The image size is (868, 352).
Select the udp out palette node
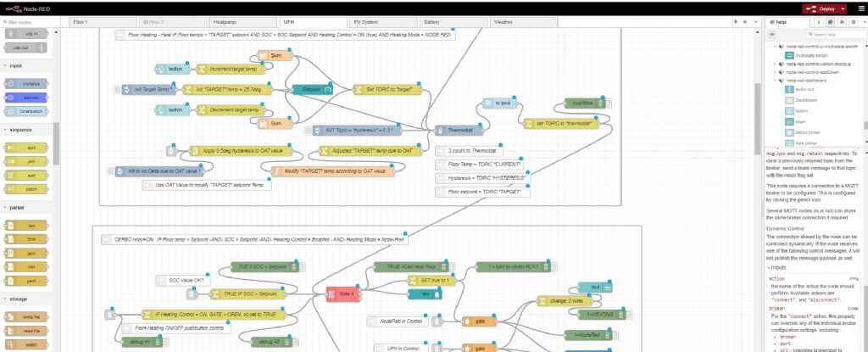[x=26, y=47]
